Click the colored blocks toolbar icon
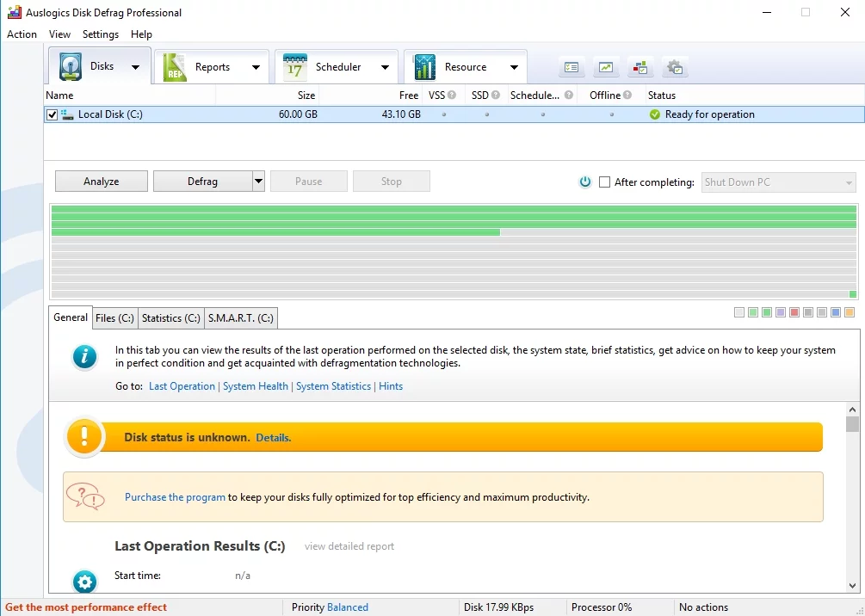The width and height of the screenshot is (865, 616). pos(640,67)
